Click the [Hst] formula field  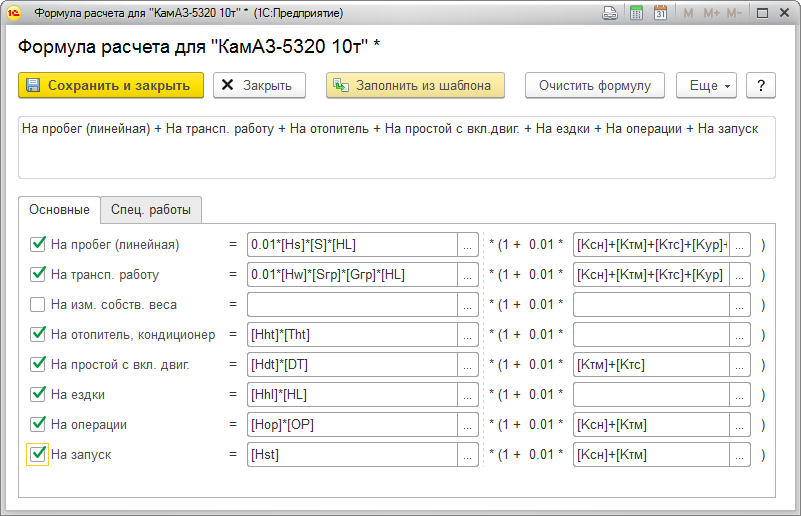(352, 454)
